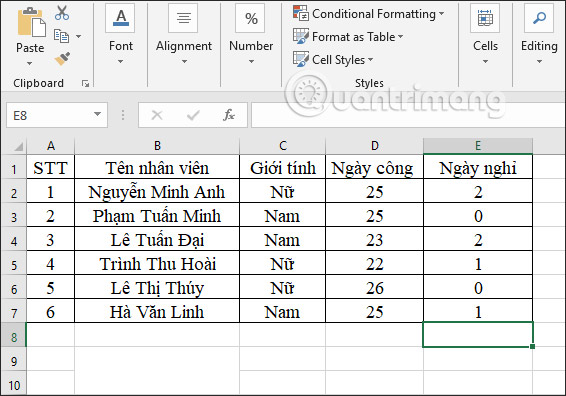Select column D header

tap(374, 146)
